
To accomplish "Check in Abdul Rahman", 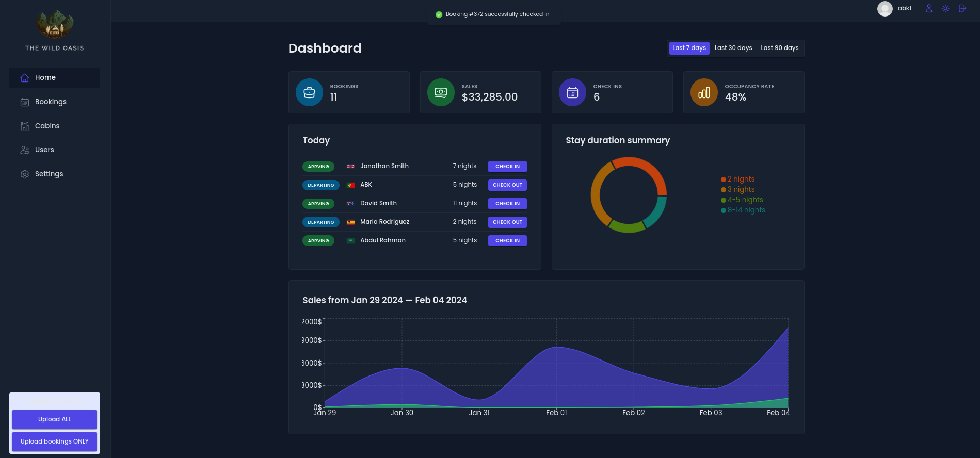I will point(507,241).
